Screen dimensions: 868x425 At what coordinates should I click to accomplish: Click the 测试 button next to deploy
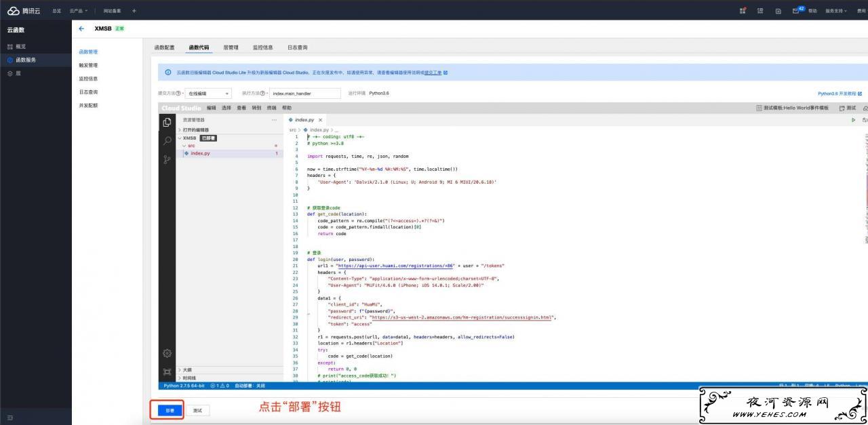click(197, 410)
